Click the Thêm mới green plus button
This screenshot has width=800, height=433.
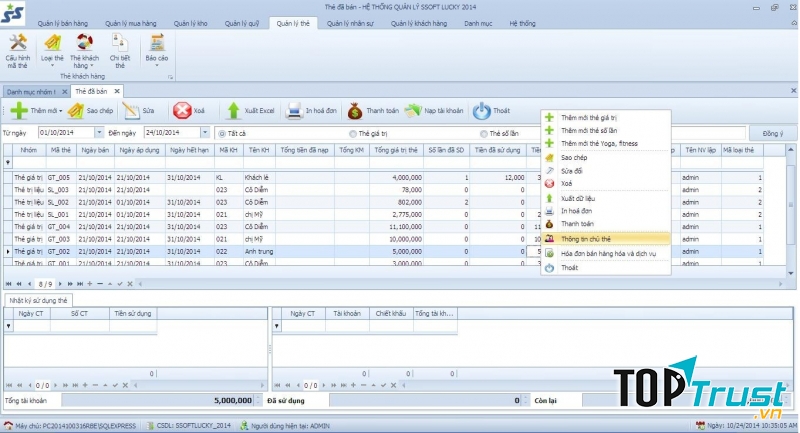[x=19, y=111]
